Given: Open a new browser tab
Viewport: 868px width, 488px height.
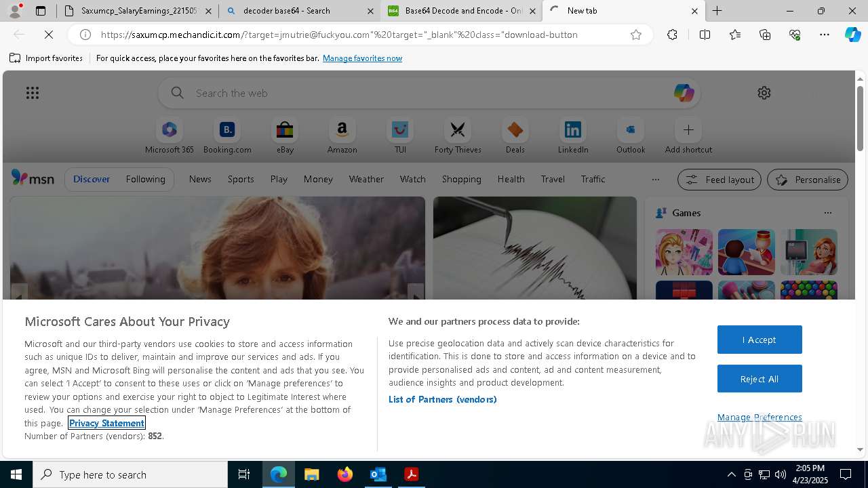Looking at the screenshot, I should click(x=717, y=11).
